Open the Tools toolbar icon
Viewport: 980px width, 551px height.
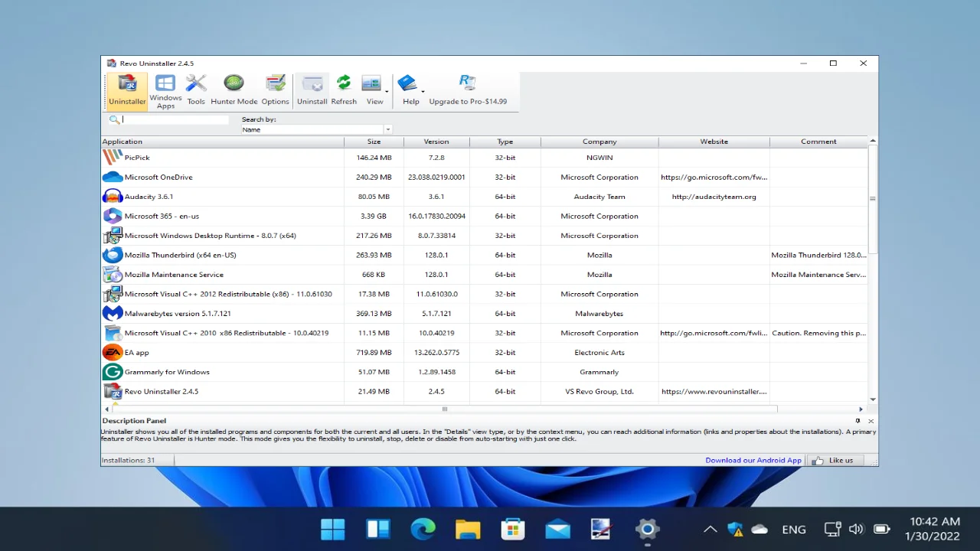(196, 90)
